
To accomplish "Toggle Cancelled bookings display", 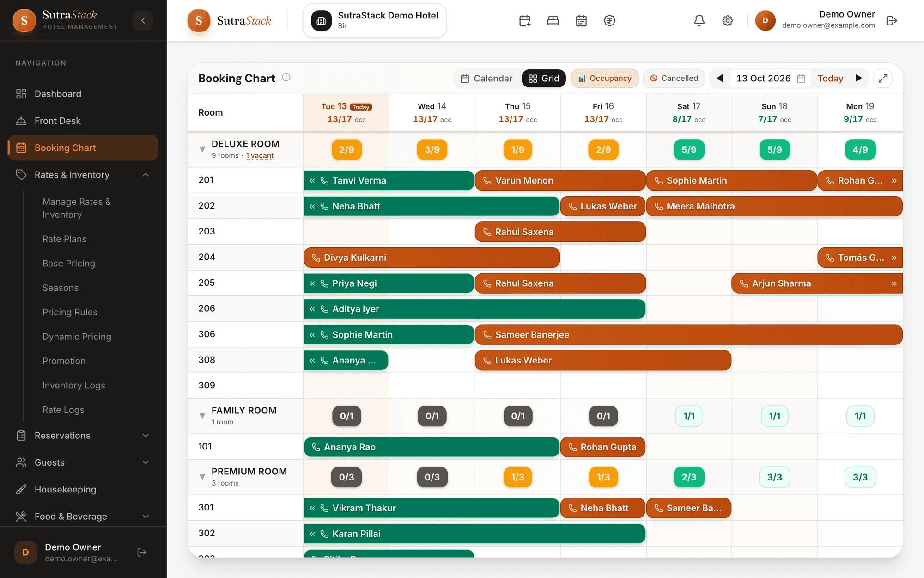I will [x=674, y=78].
